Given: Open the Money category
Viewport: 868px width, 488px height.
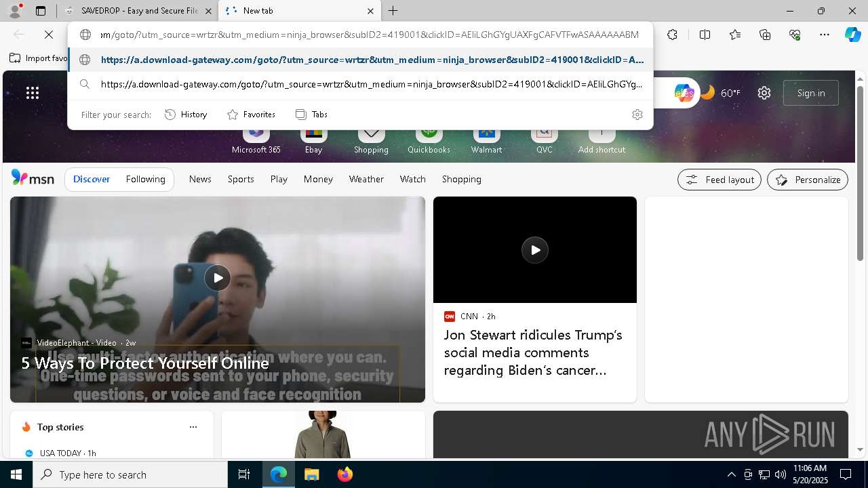Looking at the screenshot, I should click(318, 179).
